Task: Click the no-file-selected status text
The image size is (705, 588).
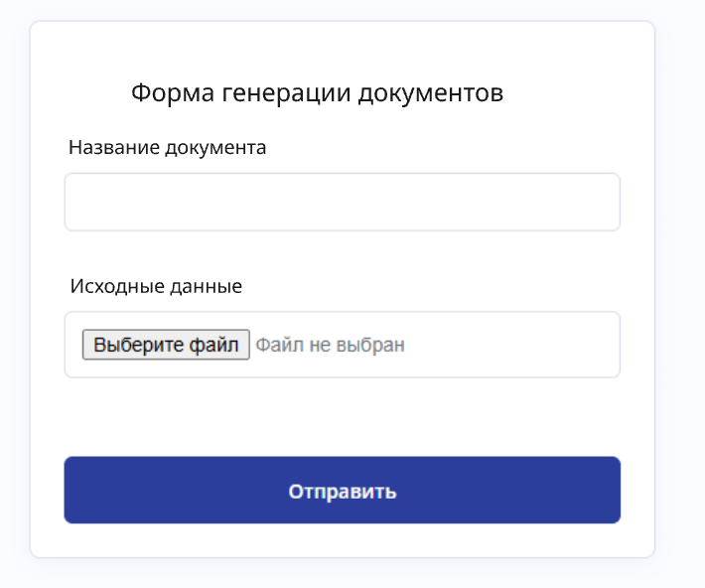Action: [x=330, y=346]
